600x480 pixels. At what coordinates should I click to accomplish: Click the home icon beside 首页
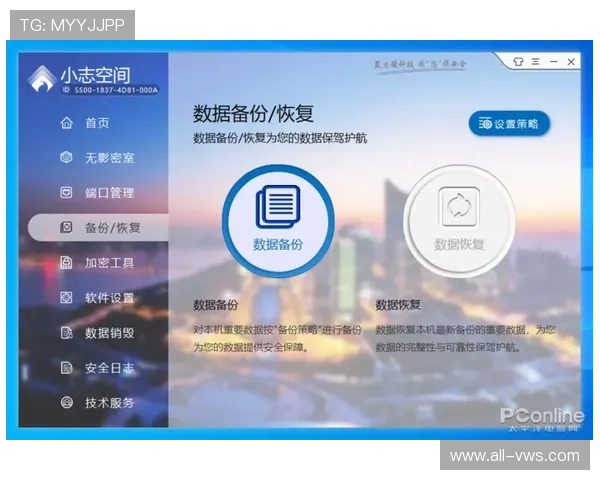click(x=66, y=123)
